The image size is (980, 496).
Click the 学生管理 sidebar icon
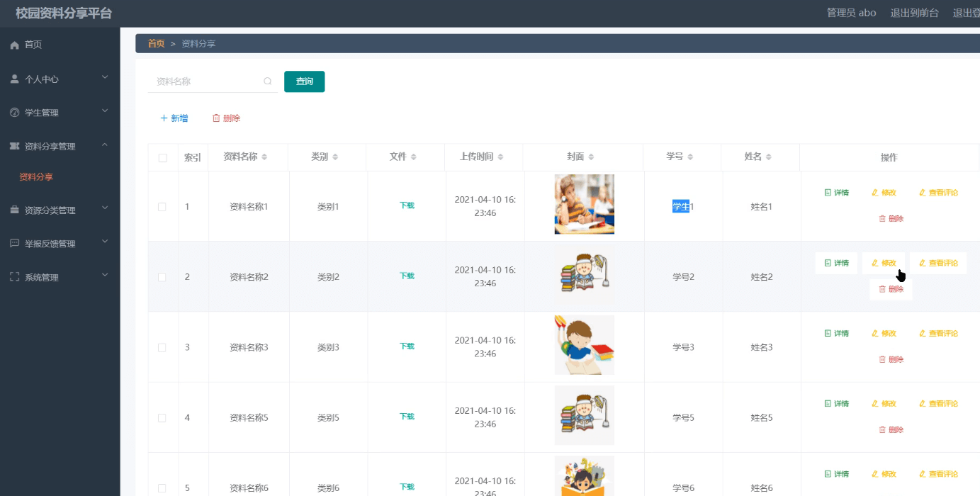(14, 113)
